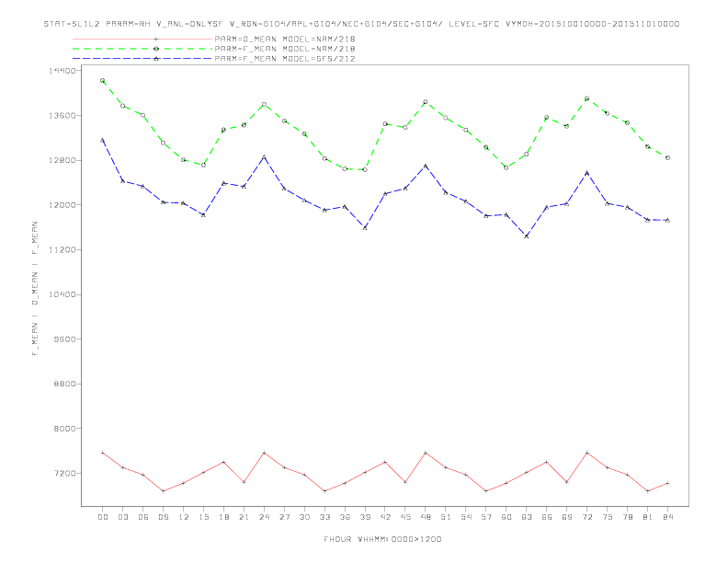Click green NAM data point at hour 84
The height and width of the screenshot is (563, 728).
[x=667, y=158]
